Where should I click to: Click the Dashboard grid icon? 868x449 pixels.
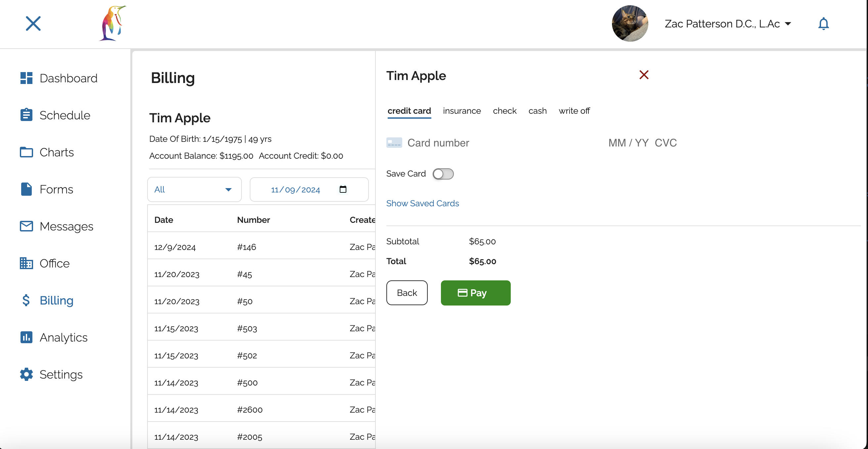[x=26, y=78]
